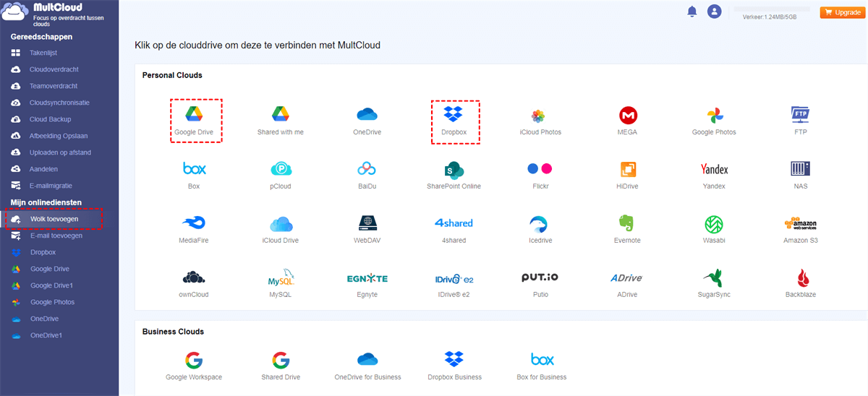
Task: Connect ADrive
Action: pos(628,283)
